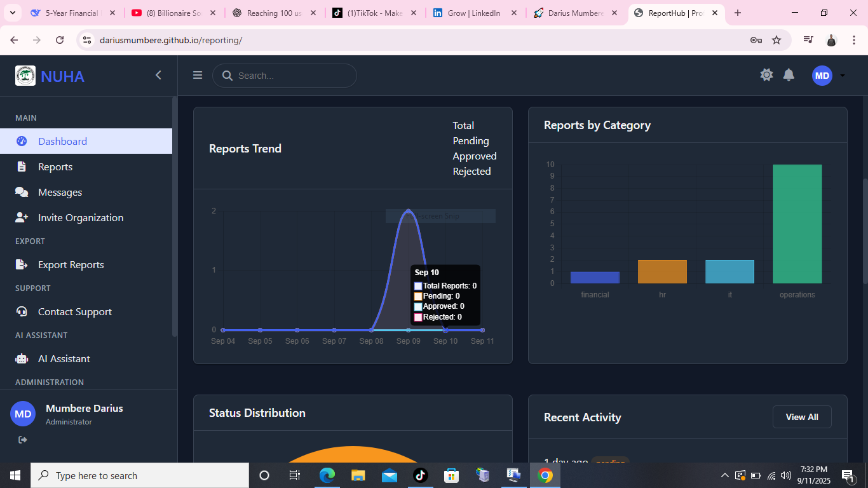
Task: Click the Sep 04 data point on the chart
Action: point(223,330)
